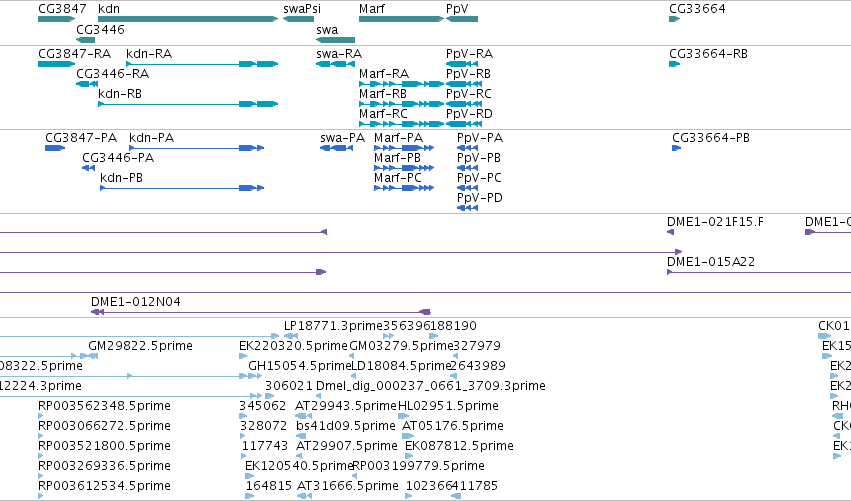The image size is (851, 501).
Task: Click the Marf-PA protein label
Action: (398, 138)
